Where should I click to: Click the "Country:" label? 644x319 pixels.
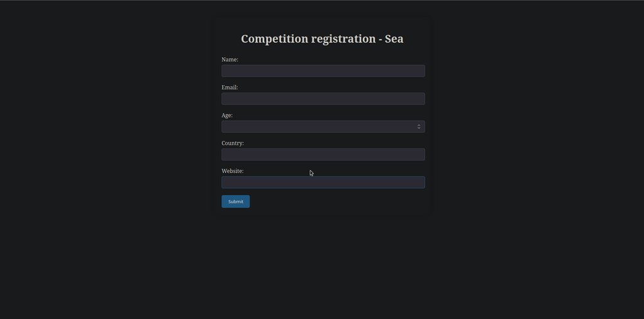click(233, 143)
